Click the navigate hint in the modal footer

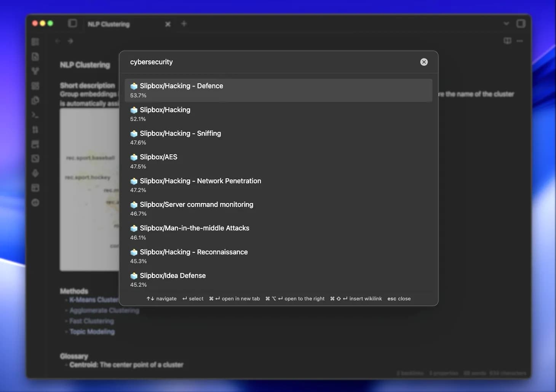pyautogui.click(x=161, y=299)
